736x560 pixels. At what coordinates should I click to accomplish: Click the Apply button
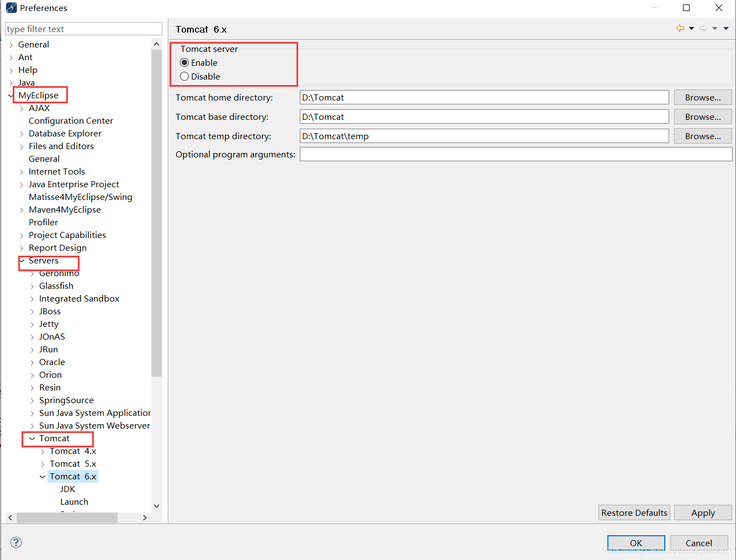tap(703, 513)
